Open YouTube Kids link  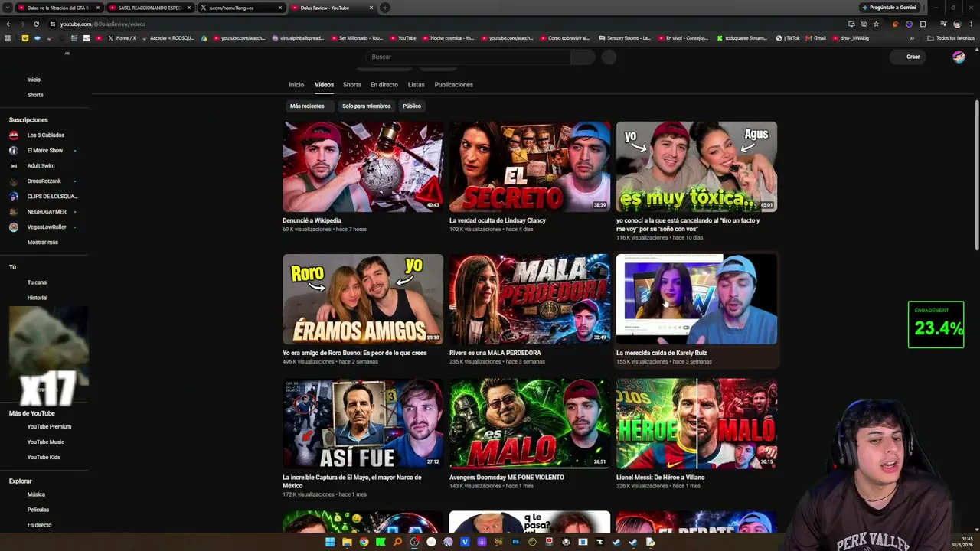tap(44, 458)
